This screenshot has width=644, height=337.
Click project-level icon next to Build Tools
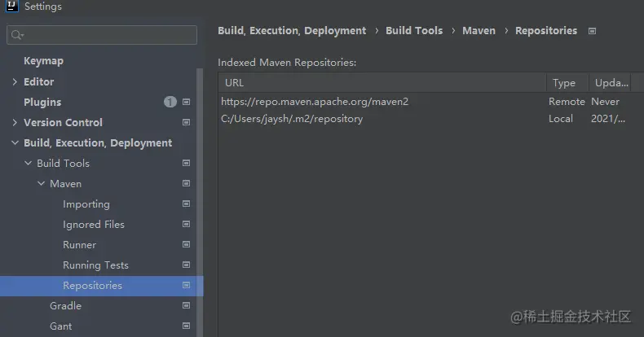click(186, 163)
